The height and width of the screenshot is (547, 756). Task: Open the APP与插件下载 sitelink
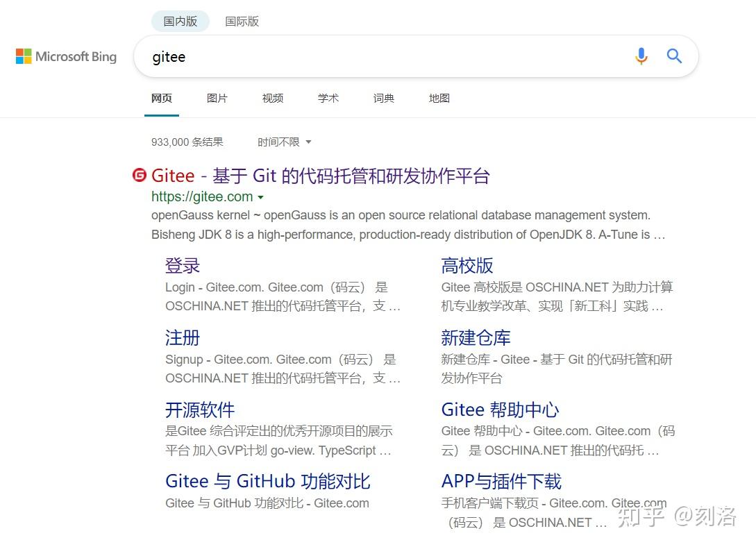501,482
